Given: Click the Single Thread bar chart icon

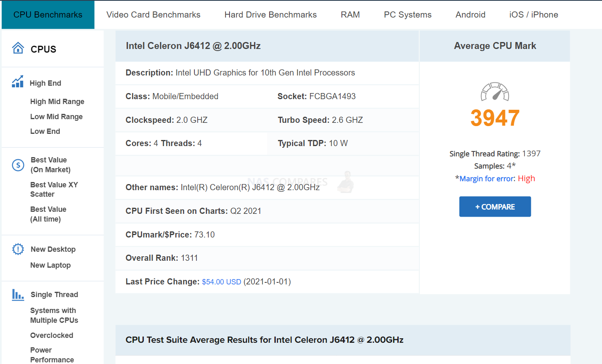Looking at the screenshot, I should pyautogui.click(x=18, y=295).
